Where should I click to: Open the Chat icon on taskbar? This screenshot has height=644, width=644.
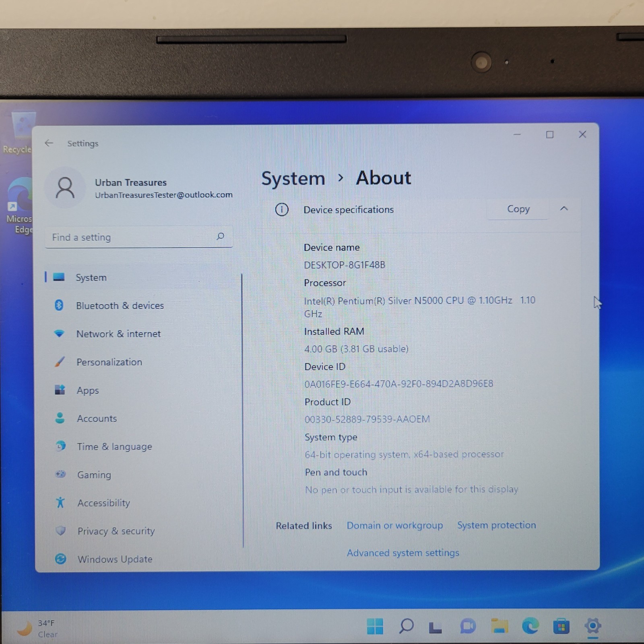coord(468,626)
